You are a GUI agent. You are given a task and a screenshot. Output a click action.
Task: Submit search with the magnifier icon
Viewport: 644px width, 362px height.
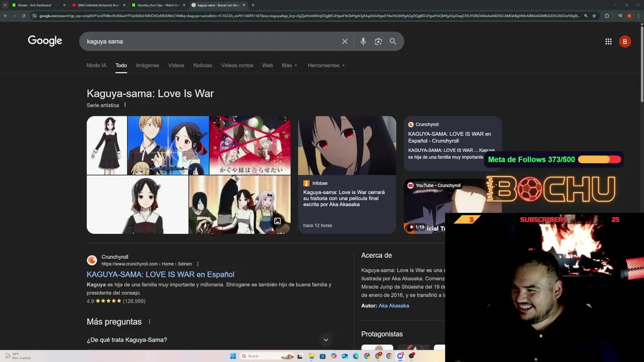[393, 41]
